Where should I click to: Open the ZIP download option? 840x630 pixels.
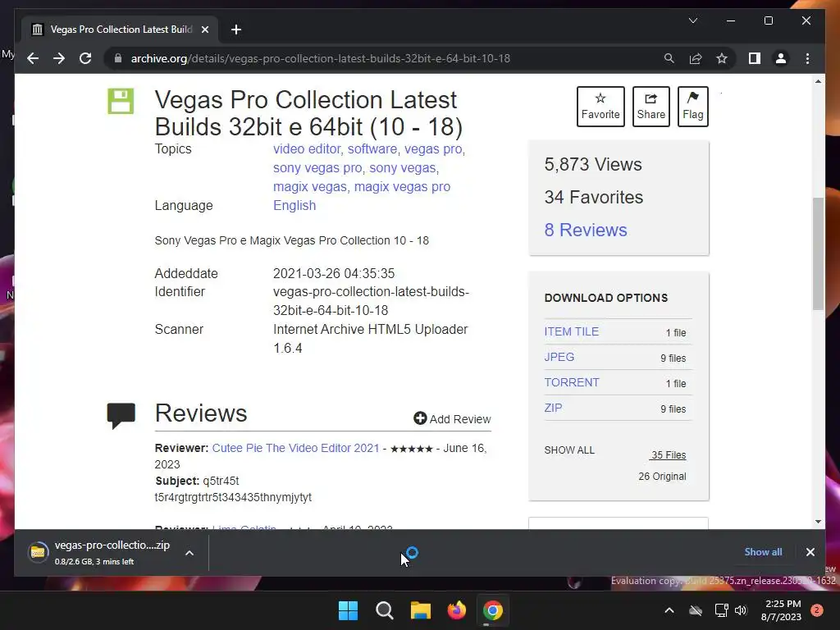tap(553, 408)
